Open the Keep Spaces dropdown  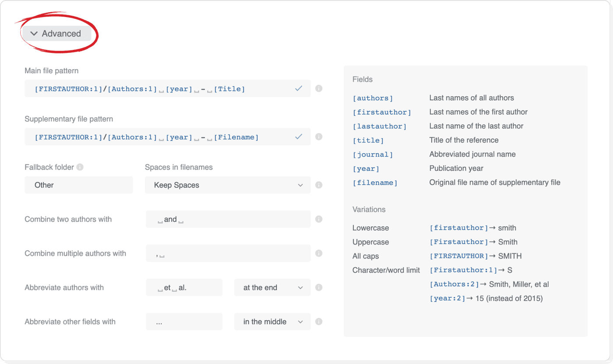[228, 185]
